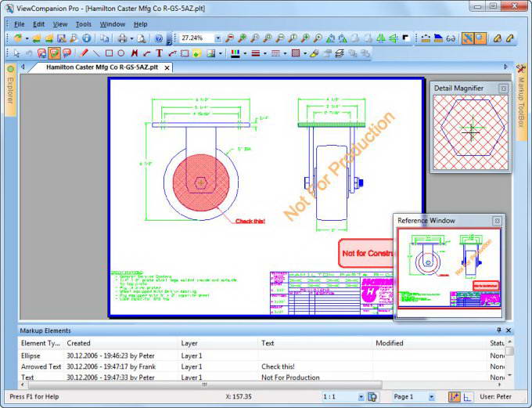Select the Line markup tool
Screen dimensions: 532x408
click(96, 53)
